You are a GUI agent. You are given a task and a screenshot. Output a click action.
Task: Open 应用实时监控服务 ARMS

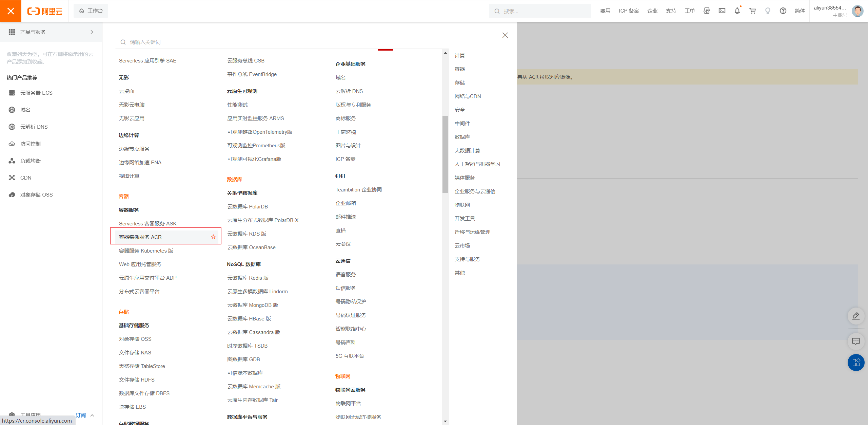point(256,118)
